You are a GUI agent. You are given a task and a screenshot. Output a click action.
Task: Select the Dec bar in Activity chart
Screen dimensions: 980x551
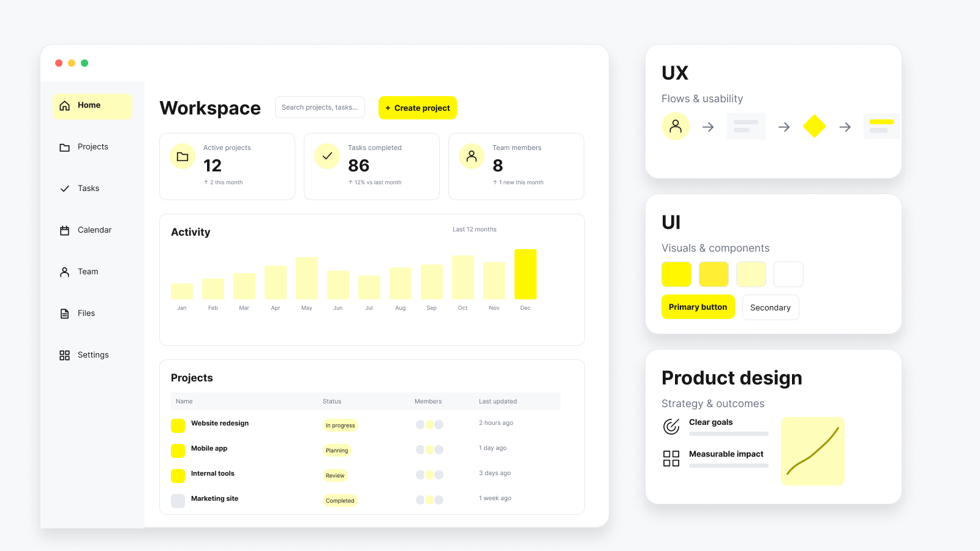[526, 274]
